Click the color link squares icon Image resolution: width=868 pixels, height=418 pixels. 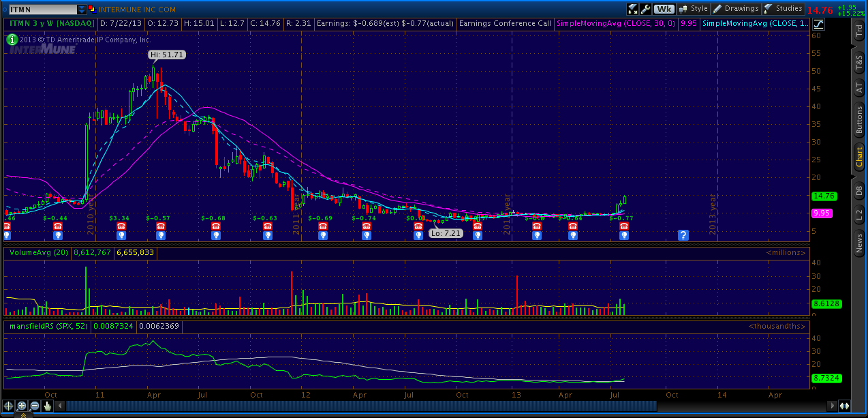[93, 10]
